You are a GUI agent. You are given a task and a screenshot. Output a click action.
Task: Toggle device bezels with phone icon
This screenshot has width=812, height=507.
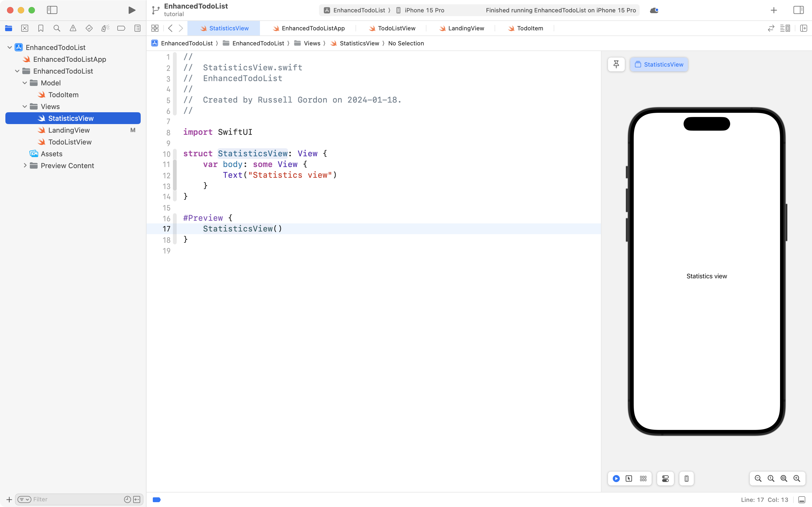pyautogui.click(x=686, y=479)
